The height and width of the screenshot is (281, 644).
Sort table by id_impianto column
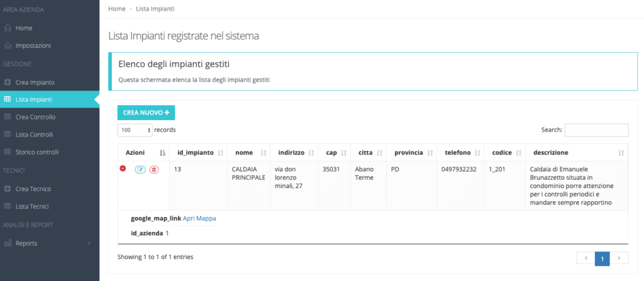(199, 153)
